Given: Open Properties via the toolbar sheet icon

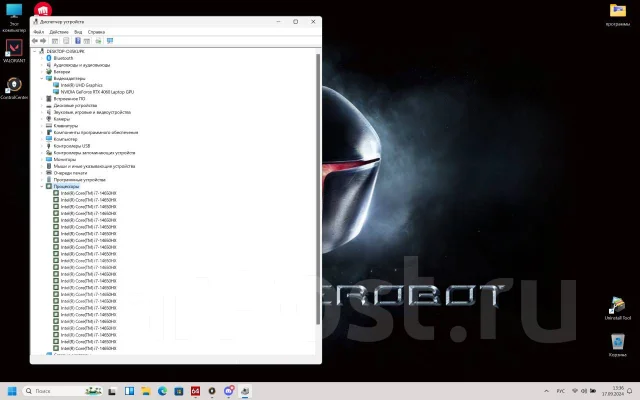Looking at the screenshot, I should (66, 41).
